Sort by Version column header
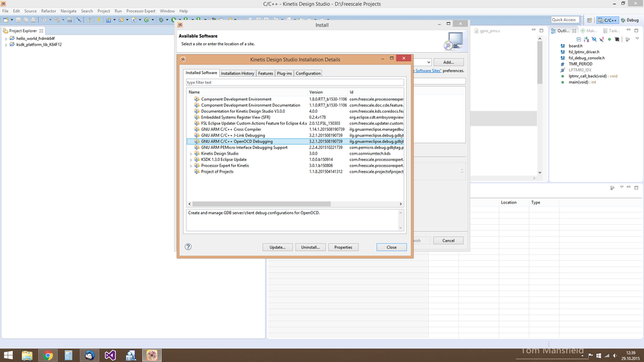Image resolution: width=644 pixels, height=362 pixels. click(327, 92)
